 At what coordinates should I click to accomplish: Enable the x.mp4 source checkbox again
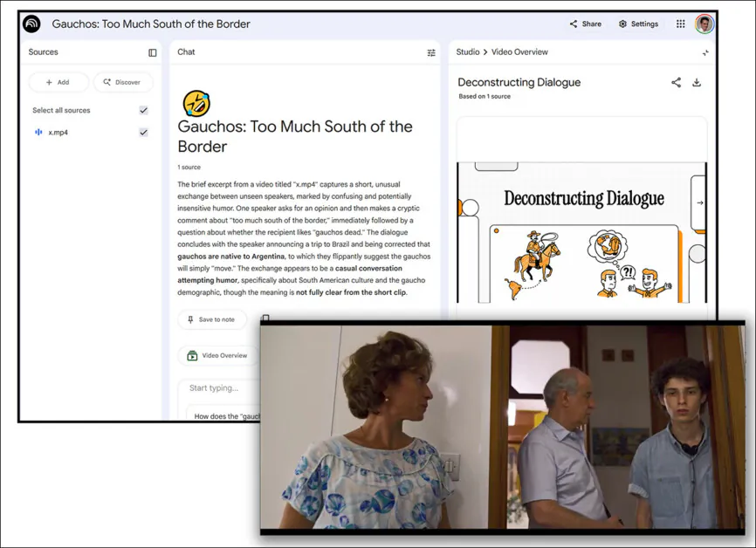click(x=144, y=132)
